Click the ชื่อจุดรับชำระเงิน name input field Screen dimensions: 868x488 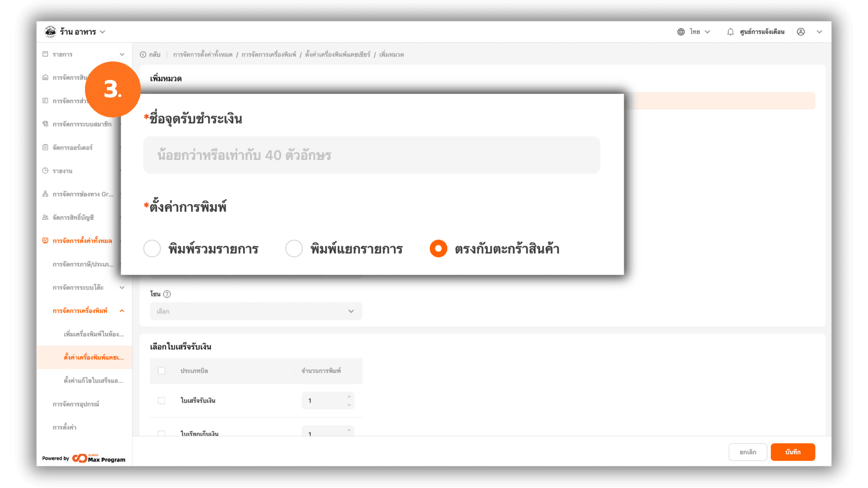pos(372,155)
